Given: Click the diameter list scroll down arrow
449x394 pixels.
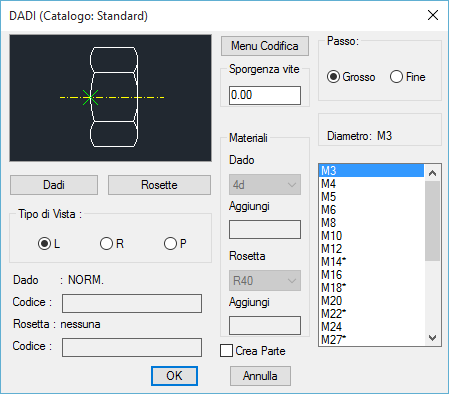Looking at the screenshot, I should [433, 338].
